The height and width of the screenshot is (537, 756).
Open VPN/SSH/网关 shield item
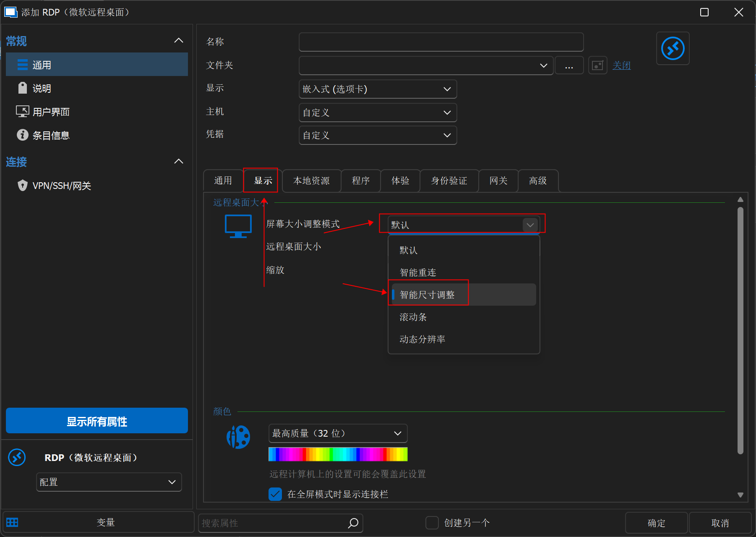61,186
